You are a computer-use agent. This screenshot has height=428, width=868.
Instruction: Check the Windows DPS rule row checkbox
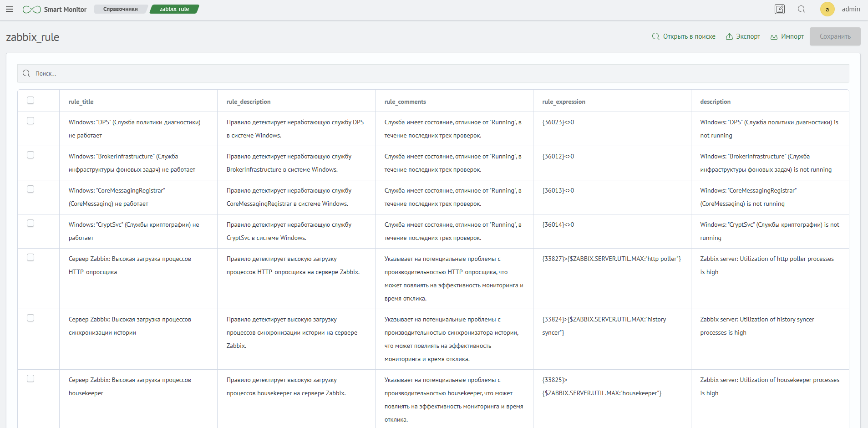[x=30, y=121]
